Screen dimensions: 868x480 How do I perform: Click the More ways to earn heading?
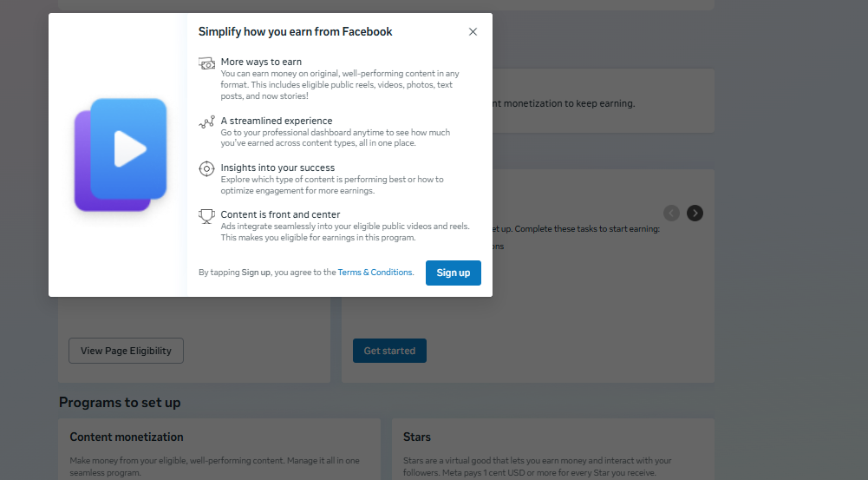tap(261, 62)
